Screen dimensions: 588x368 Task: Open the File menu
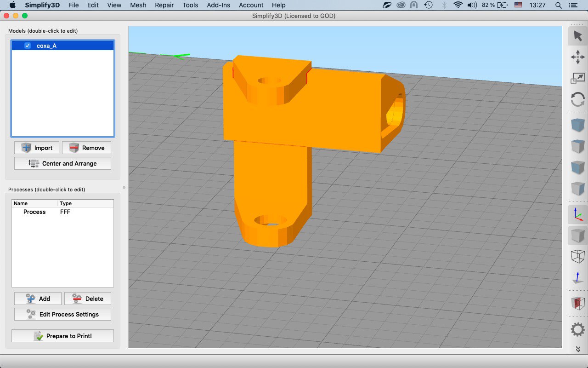click(73, 5)
